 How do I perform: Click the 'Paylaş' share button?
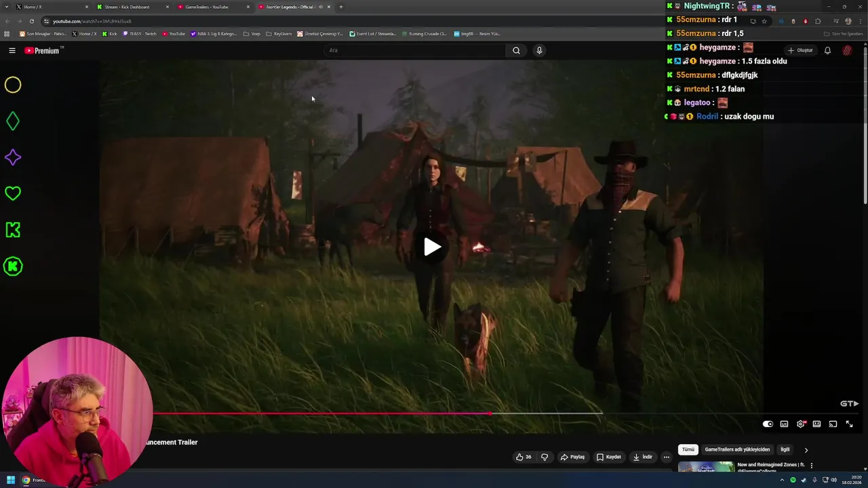[572, 457]
